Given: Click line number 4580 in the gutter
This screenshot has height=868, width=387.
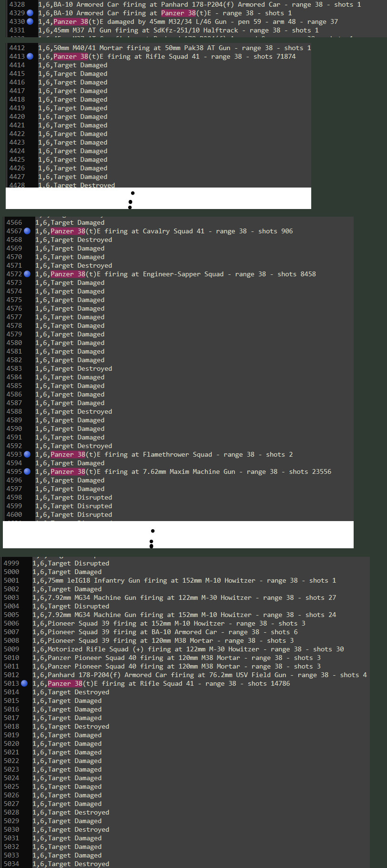Looking at the screenshot, I should click(x=14, y=343).
